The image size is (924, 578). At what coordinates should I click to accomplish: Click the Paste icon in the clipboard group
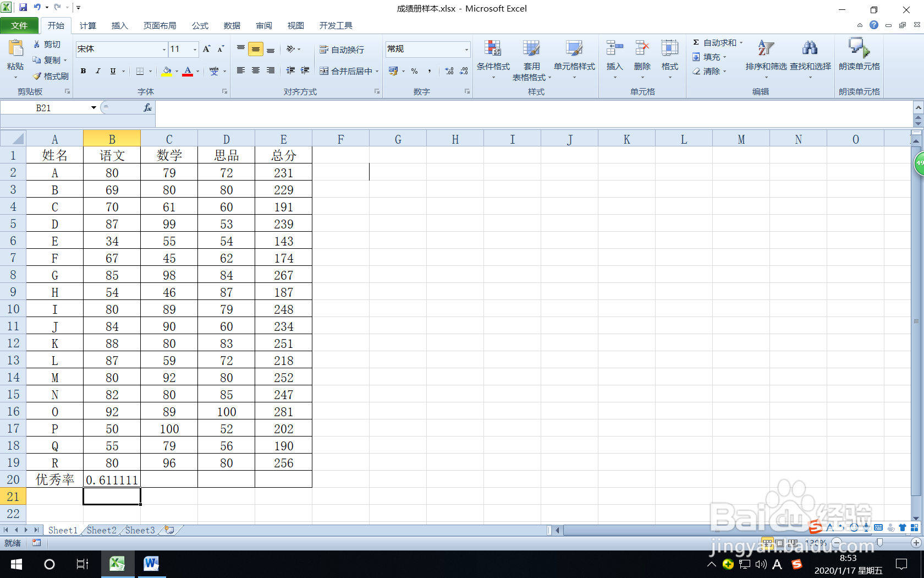[x=15, y=48]
